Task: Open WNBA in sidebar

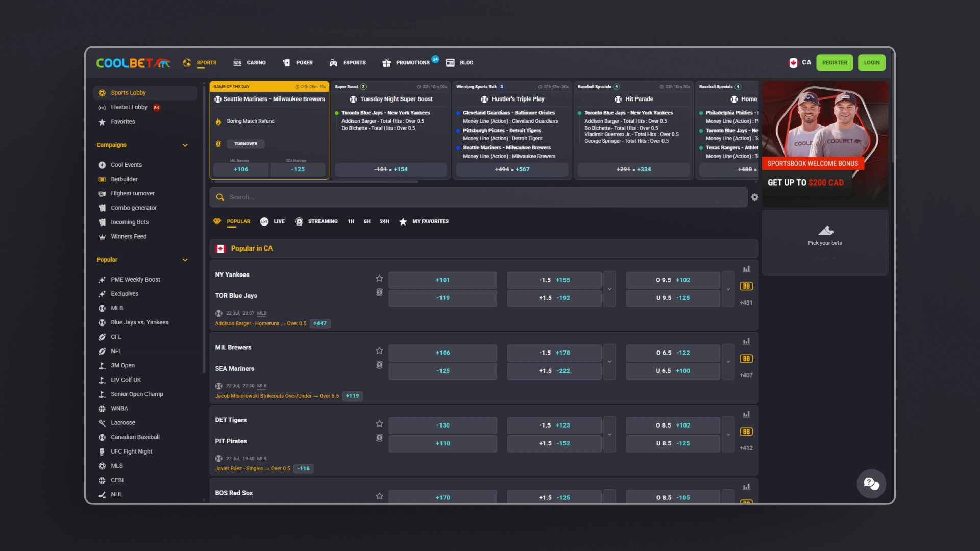Action: click(119, 409)
